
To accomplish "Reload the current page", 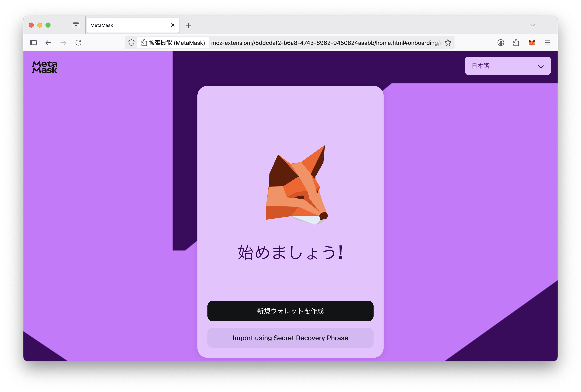I will (x=78, y=43).
